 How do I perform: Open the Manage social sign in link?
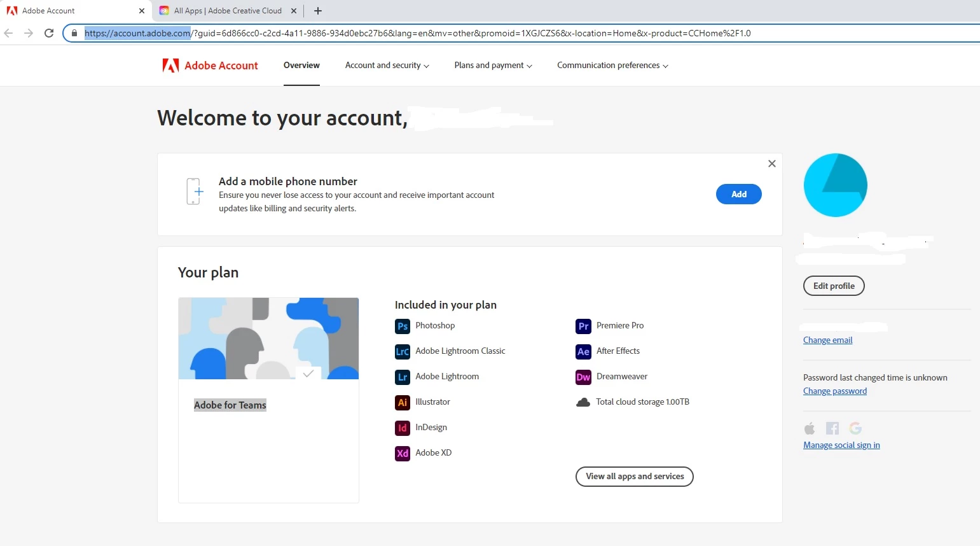point(841,445)
